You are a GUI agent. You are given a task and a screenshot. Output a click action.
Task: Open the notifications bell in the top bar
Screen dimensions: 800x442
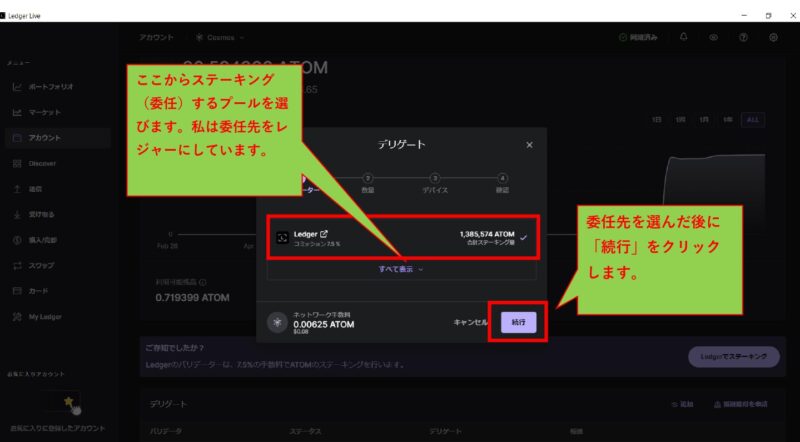(x=684, y=37)
